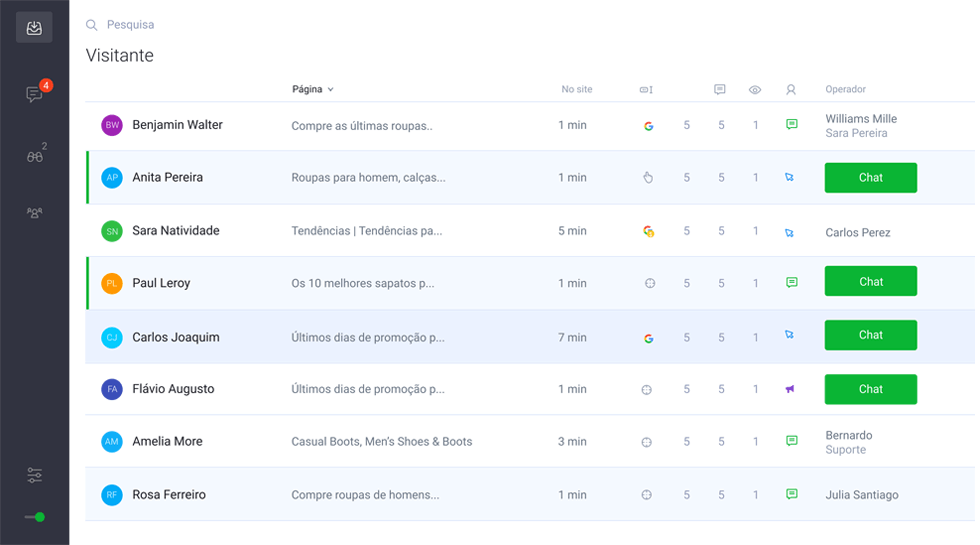Screen dimensions: 980x545
Task: Click the search magnifier icon
Action: 92,25
